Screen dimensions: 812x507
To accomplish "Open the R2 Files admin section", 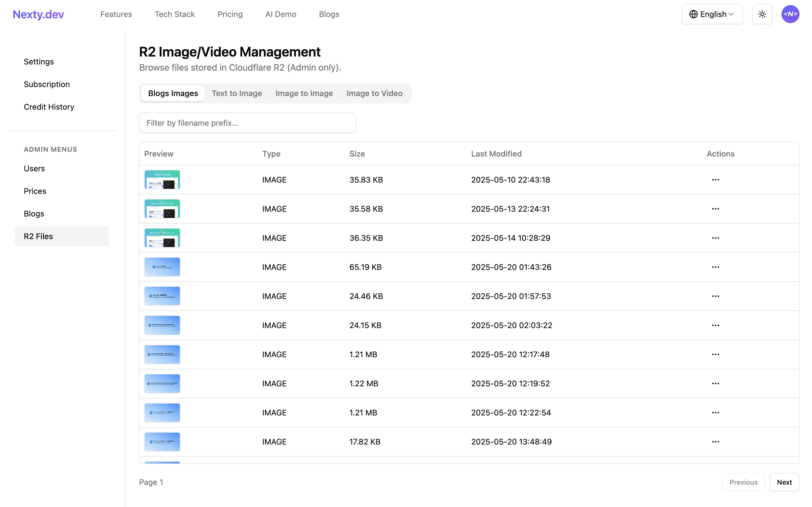I will pos(38,236).
